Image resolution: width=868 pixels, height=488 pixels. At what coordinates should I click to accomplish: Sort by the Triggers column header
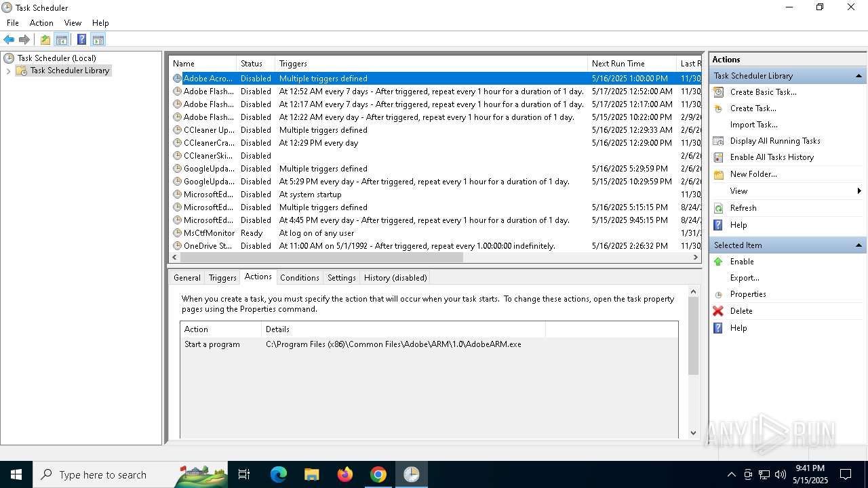point(431,64)
